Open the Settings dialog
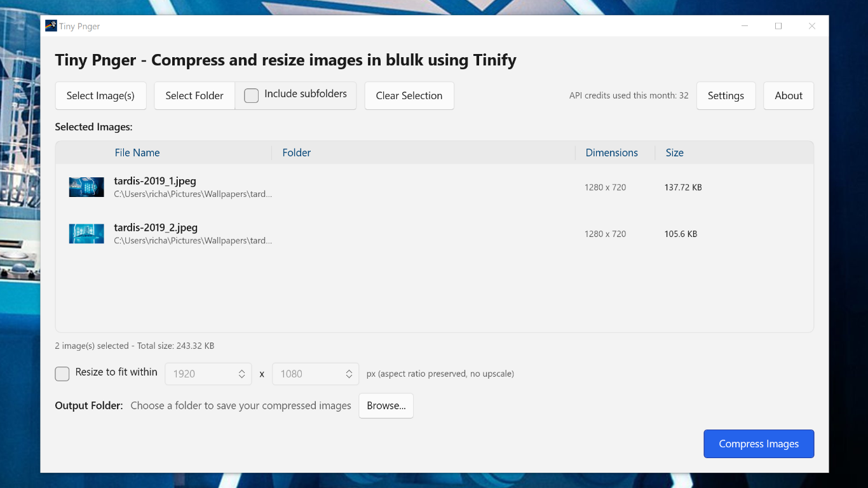The width and height of the screenshot is (868, 488). click(726, 96)
